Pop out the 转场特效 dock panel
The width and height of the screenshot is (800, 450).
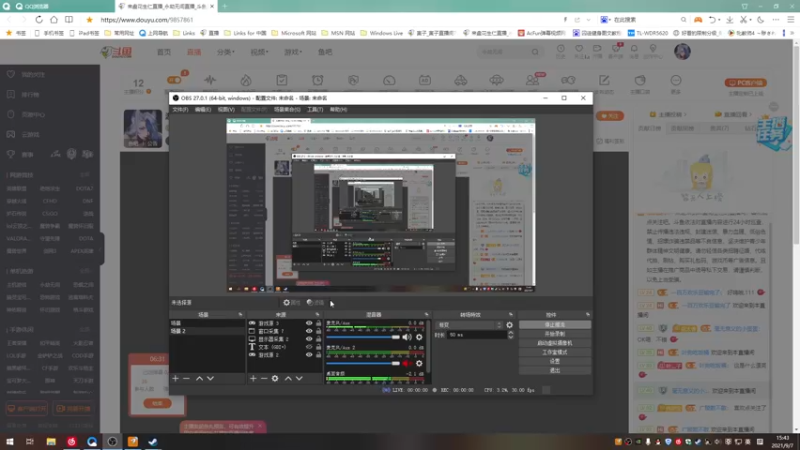click(511, 315)
